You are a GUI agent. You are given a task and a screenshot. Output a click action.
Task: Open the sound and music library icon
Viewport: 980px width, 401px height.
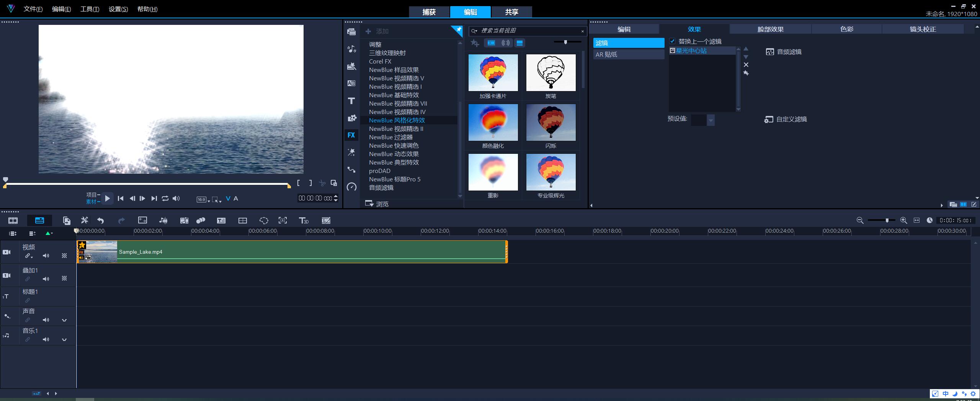point(351,49)
